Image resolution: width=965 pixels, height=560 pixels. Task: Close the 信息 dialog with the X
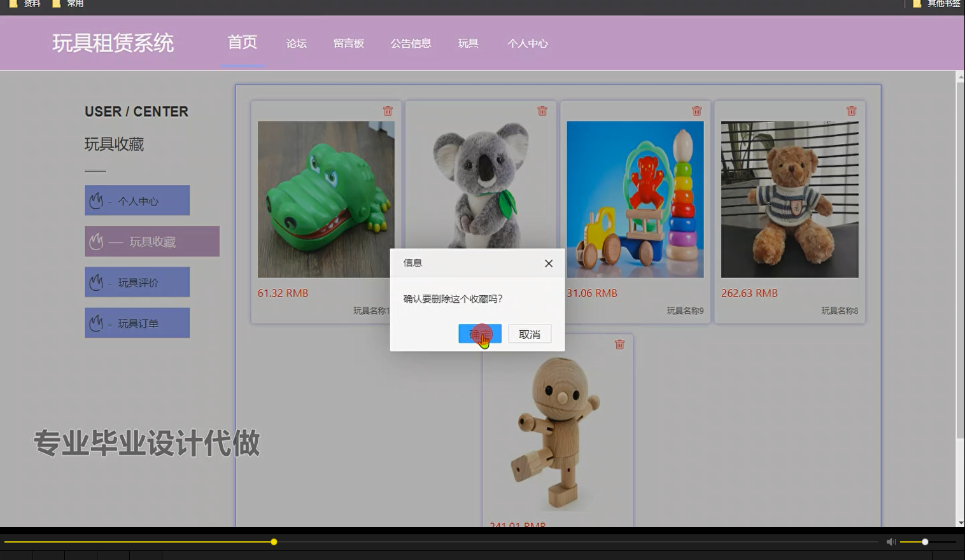point(548,263)
